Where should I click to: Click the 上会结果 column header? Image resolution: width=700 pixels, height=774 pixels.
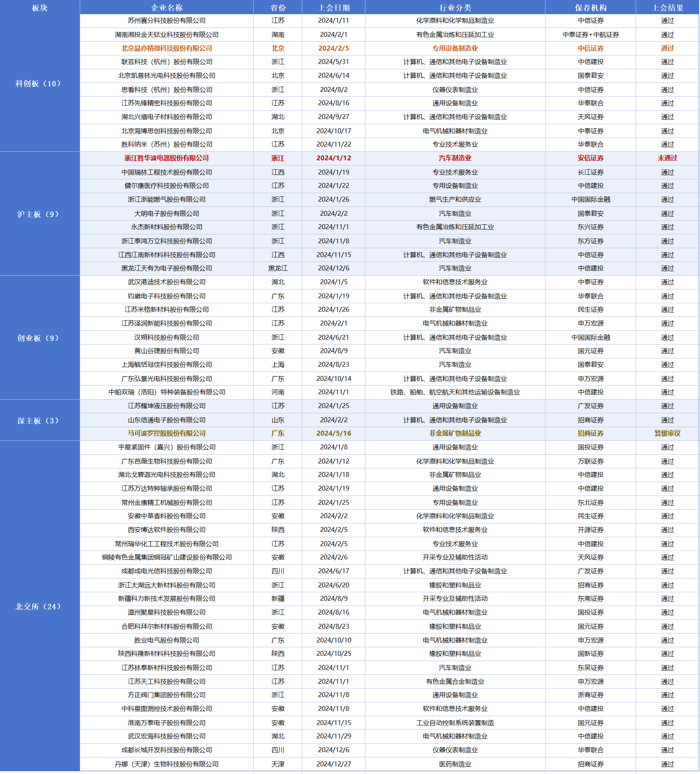click(667, 8)
